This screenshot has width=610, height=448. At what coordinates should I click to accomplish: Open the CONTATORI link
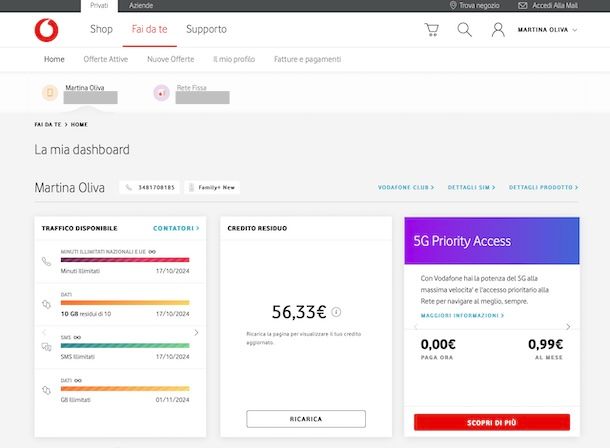pos(176,228)
